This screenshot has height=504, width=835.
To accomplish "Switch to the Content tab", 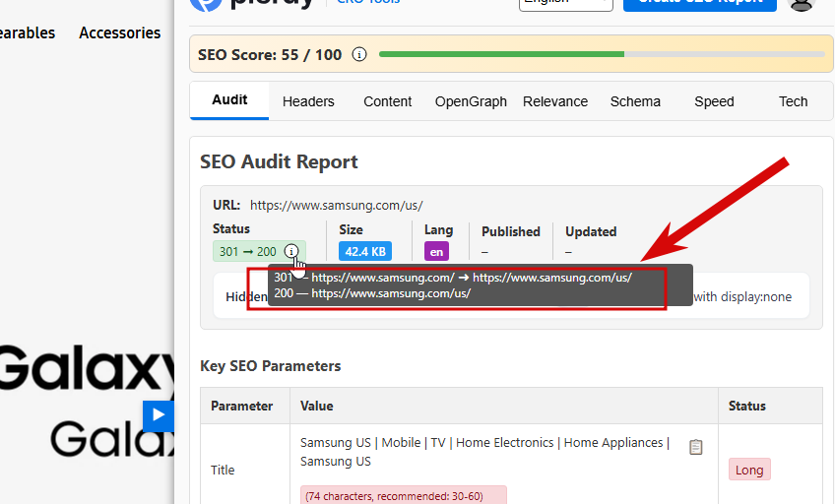I will coord(387,101).
